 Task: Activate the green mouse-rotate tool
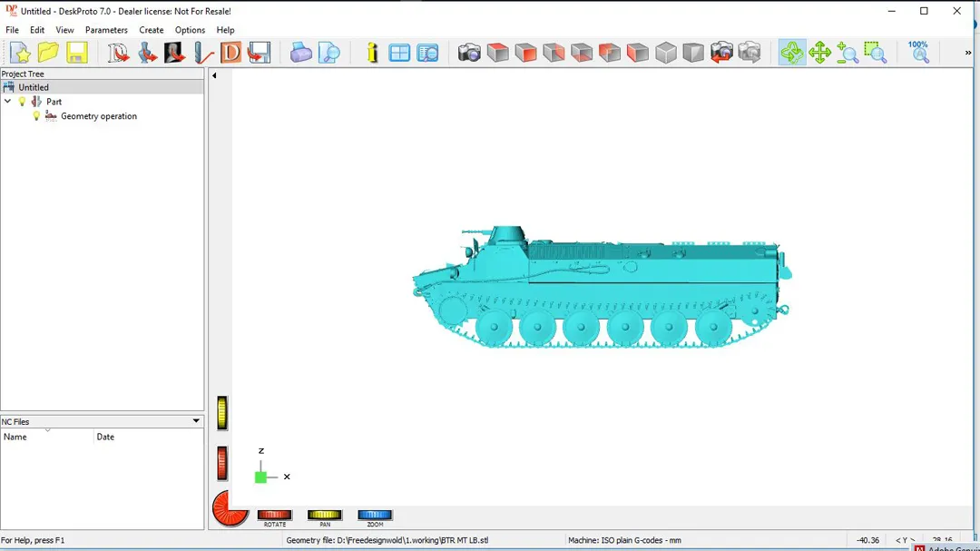[x=792, y=53]
